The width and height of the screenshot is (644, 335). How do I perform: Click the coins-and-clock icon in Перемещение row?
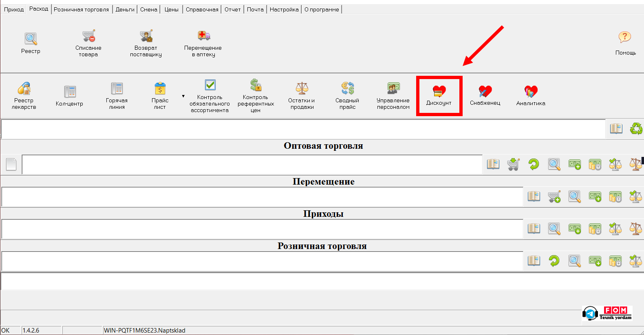pos(615,196)
